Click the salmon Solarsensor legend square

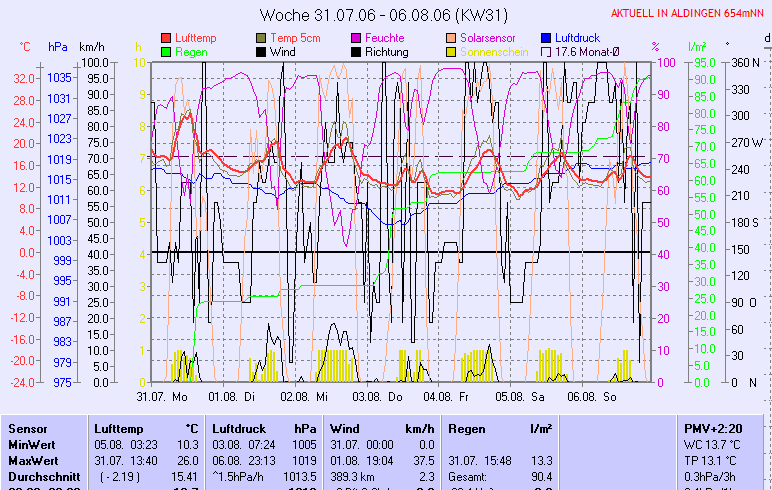(x=452, y=37)
